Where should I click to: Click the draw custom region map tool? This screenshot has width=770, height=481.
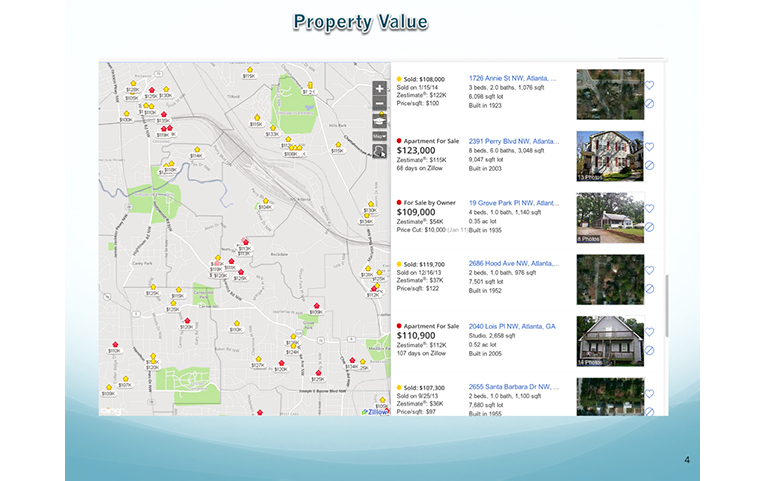pyautogui.click(x=380, y=151)
